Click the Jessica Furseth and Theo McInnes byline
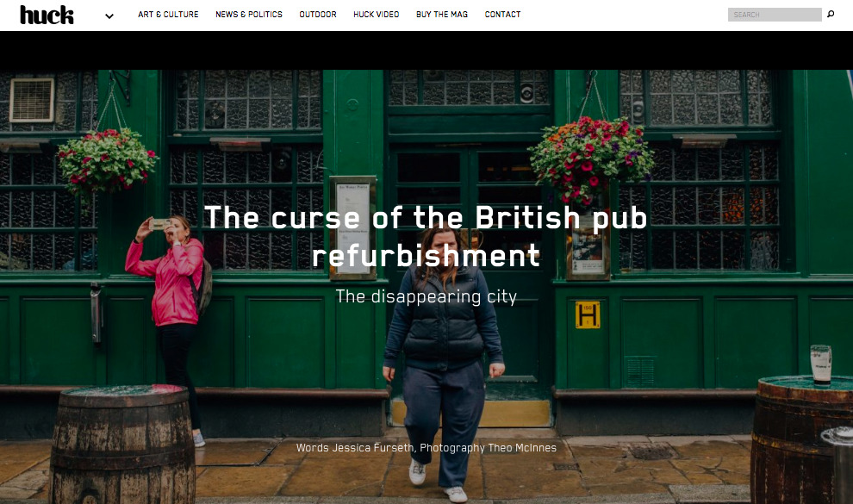The image size is (853, 504). [x=426, y=447]
